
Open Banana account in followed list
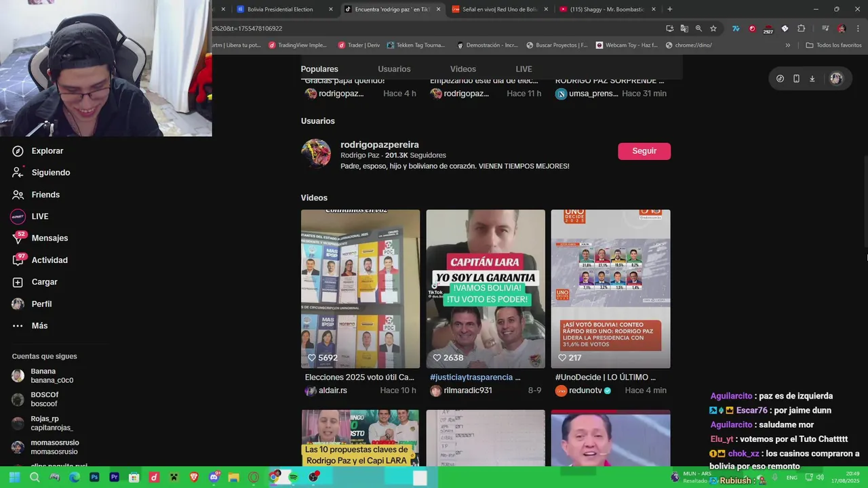pyautogui.click(x=42, y=375)
